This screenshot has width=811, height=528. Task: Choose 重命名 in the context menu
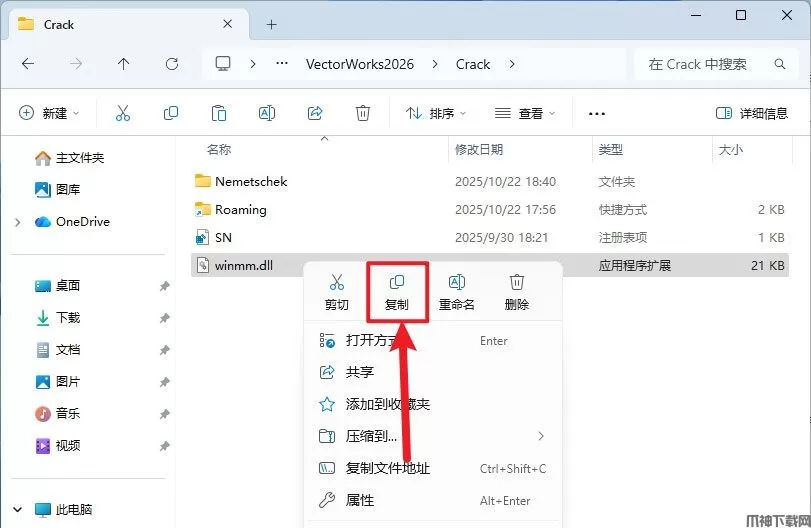[x=457, y=292]
